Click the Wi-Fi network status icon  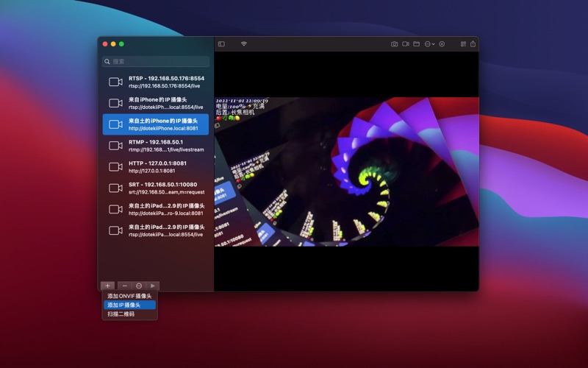click(x=243, y=44)
